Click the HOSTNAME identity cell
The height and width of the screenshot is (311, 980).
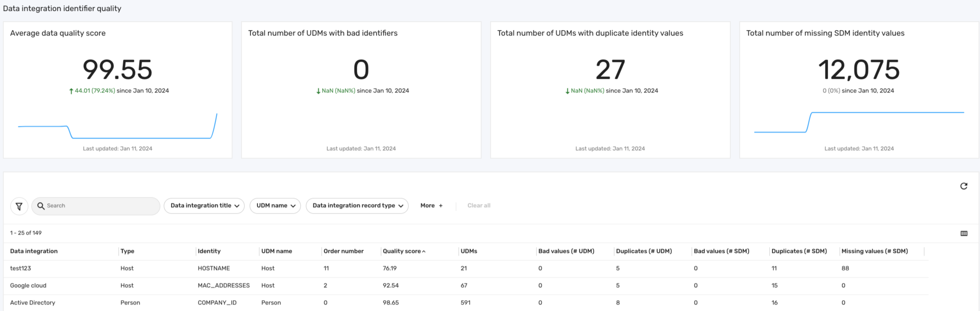[214, 268]
